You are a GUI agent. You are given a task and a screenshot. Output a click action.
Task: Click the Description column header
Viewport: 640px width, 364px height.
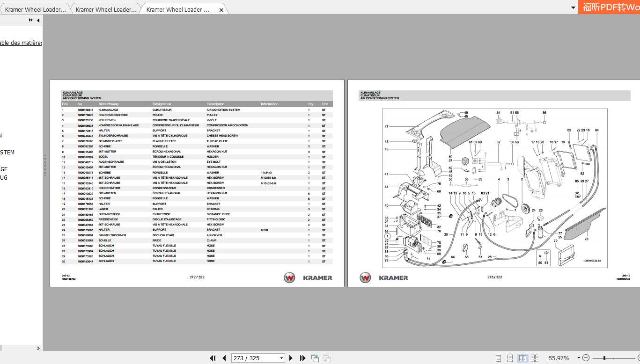point(216,104)
